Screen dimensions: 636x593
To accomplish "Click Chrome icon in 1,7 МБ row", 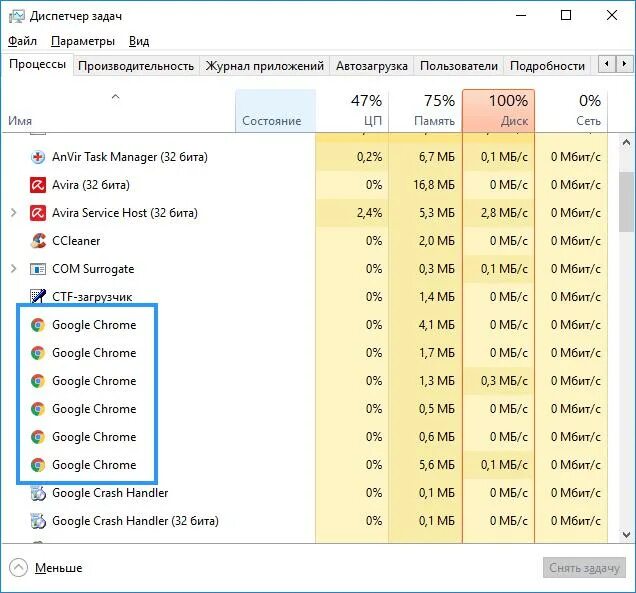I will [38, 353].
